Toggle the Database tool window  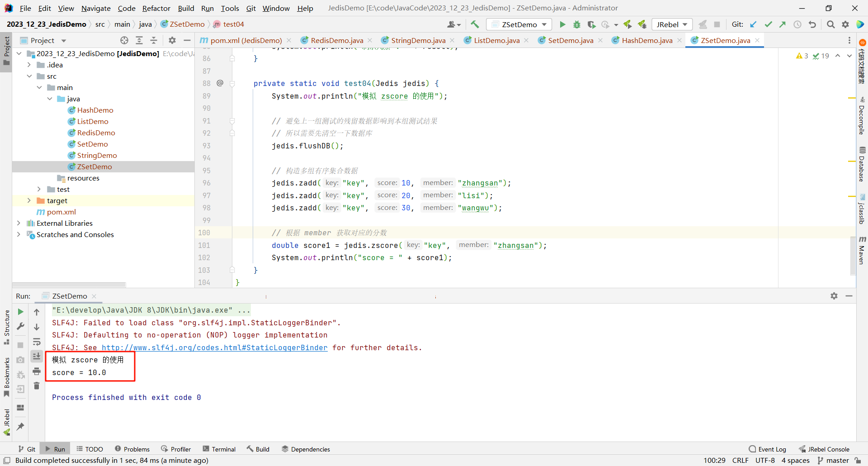point(862,164)
